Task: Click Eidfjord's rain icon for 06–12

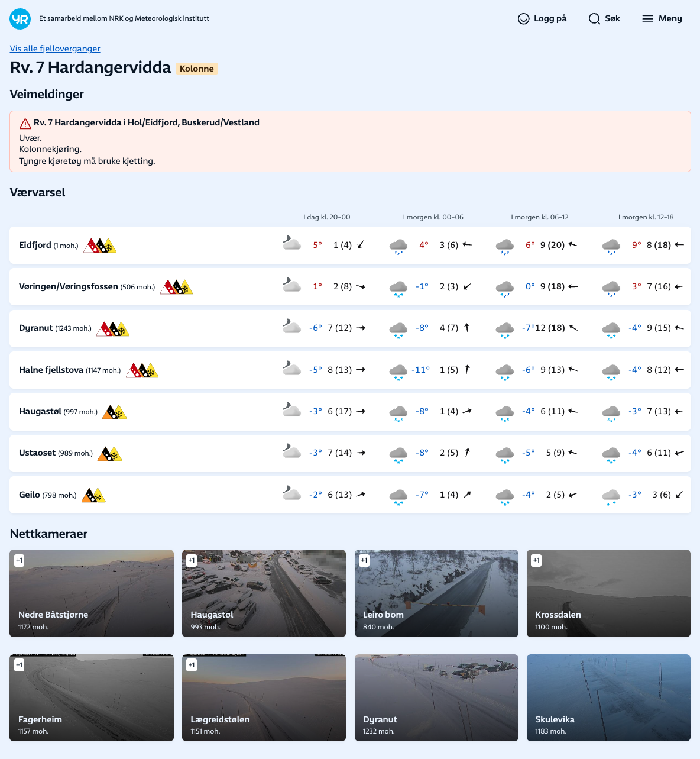Action: click(x=504, y=246)
